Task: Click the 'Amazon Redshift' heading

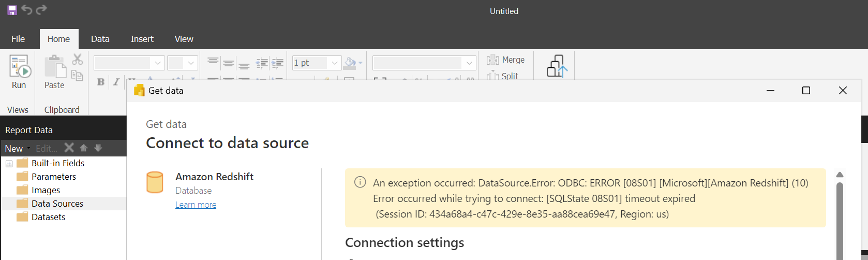Action: tap(214, 177)
